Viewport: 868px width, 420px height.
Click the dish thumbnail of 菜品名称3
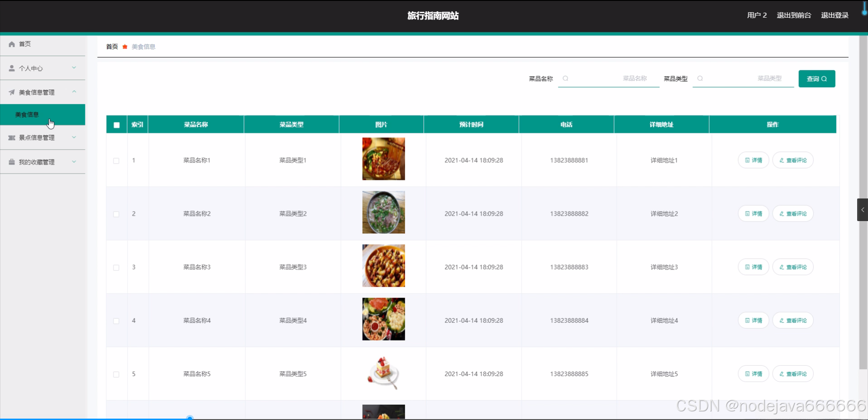click(383, 265)
